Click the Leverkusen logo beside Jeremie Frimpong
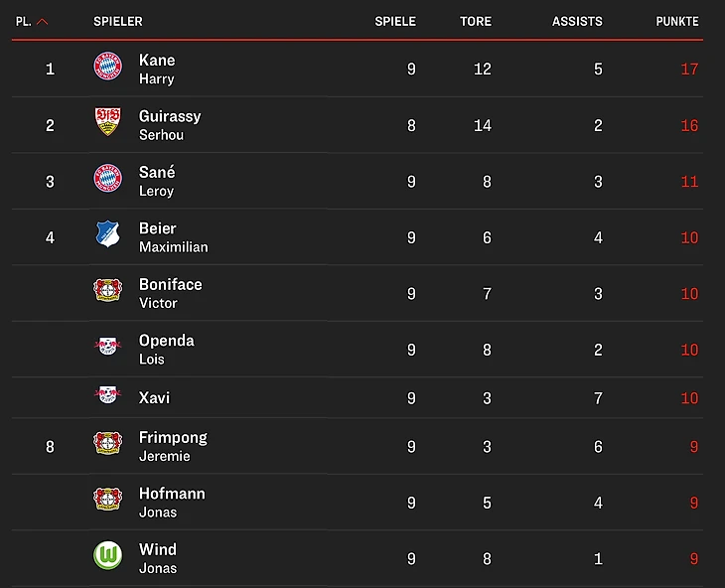Screen dimensions: 725x588 (x=107, y=444)
